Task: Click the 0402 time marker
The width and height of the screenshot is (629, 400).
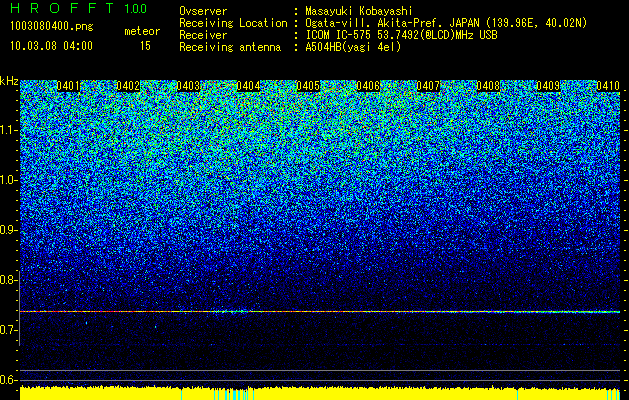Action: coord(128,86)
